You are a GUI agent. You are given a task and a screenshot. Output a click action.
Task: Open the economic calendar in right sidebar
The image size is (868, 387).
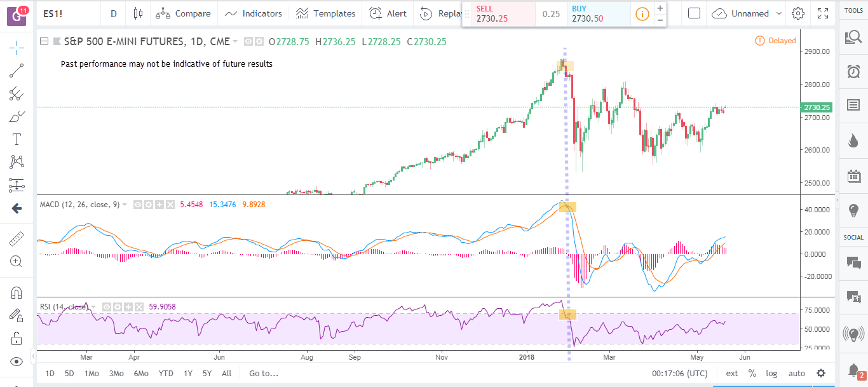tap(853, 176)
